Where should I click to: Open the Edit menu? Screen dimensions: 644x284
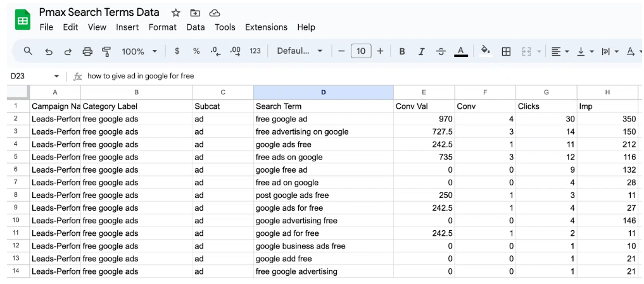point(70,27)
